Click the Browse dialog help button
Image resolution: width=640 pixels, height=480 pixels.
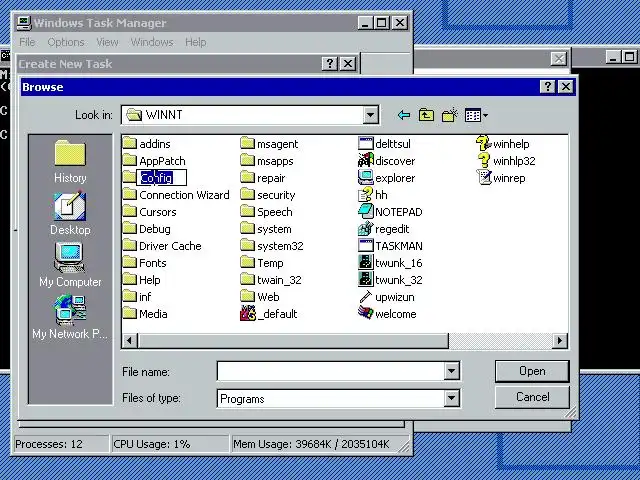547,87
